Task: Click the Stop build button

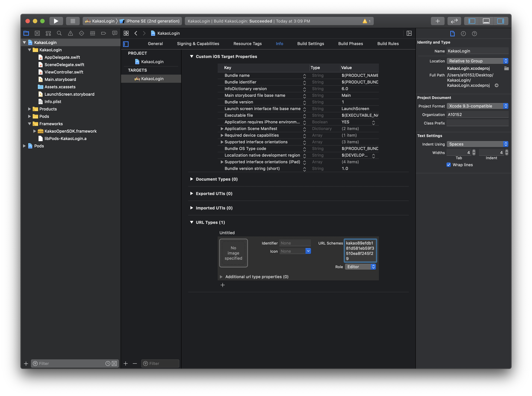Action: [73, 21]
